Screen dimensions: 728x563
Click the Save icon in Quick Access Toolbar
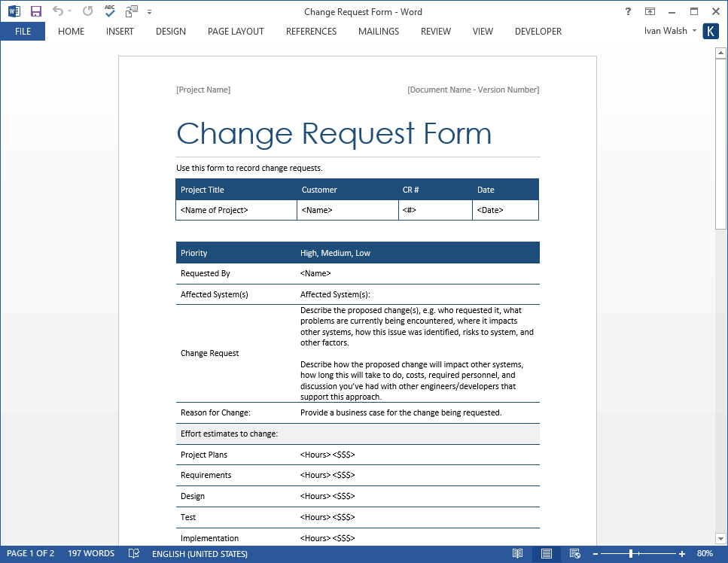[x=35, y=11]
